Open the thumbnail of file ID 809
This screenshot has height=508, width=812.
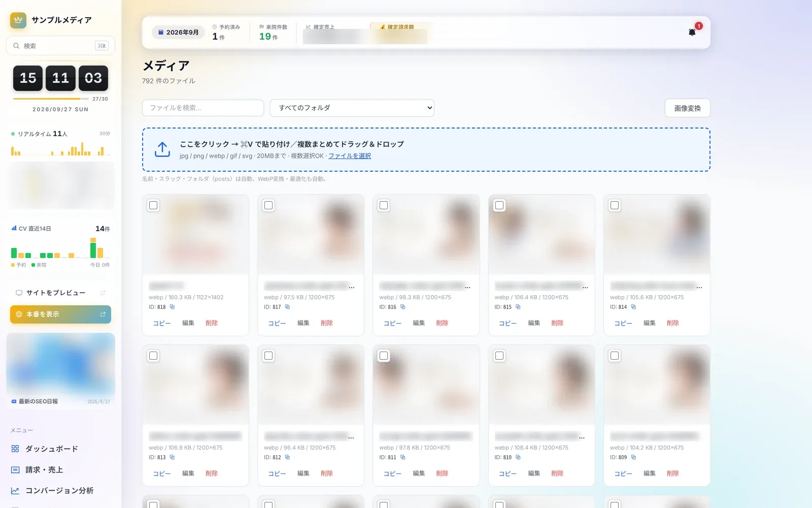point(657,385)
